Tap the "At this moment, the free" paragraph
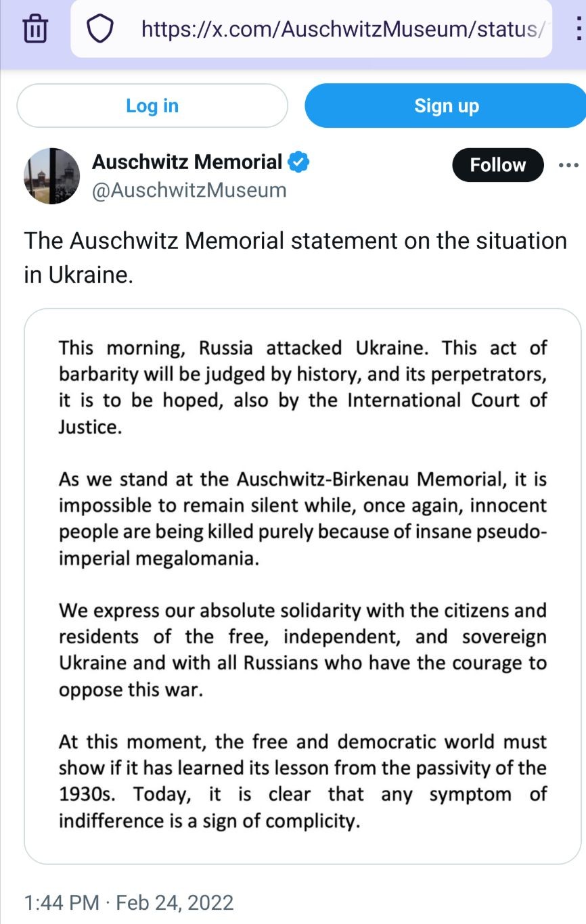The height and width of the screenshot is (924, 586). pyautogui.click(x=302, y=781)
